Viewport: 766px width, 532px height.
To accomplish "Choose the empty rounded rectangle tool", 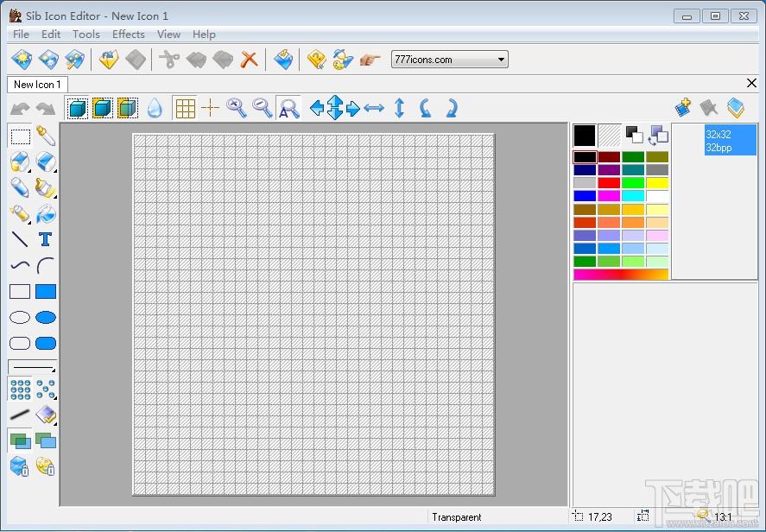I will (x=20, y=344).
